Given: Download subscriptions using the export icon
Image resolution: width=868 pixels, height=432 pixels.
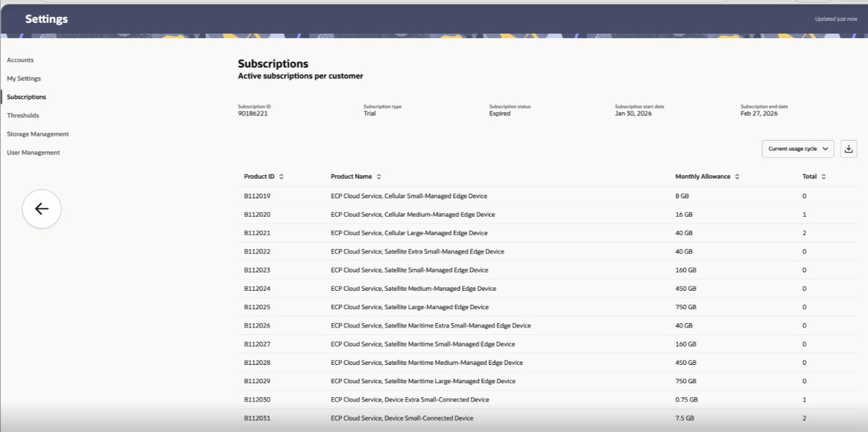Looking at the screenshot, I should click(848, 149).
